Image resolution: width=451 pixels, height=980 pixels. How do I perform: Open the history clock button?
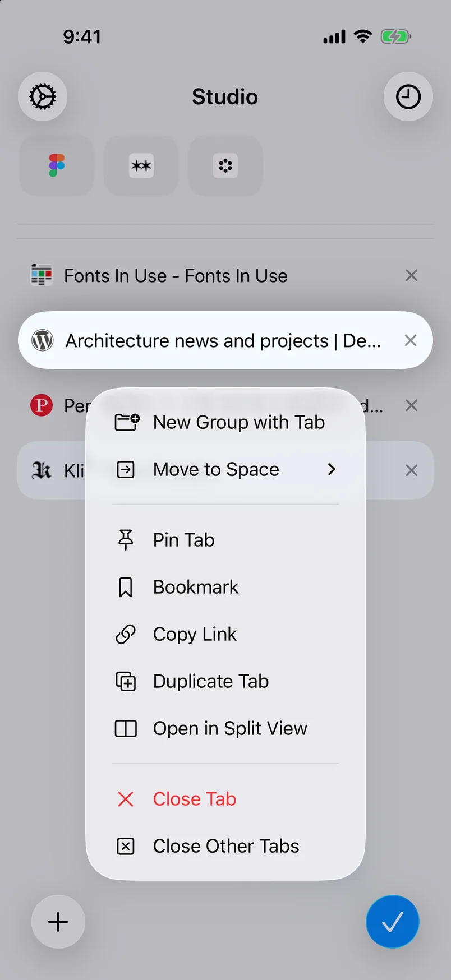coord(408,96)
